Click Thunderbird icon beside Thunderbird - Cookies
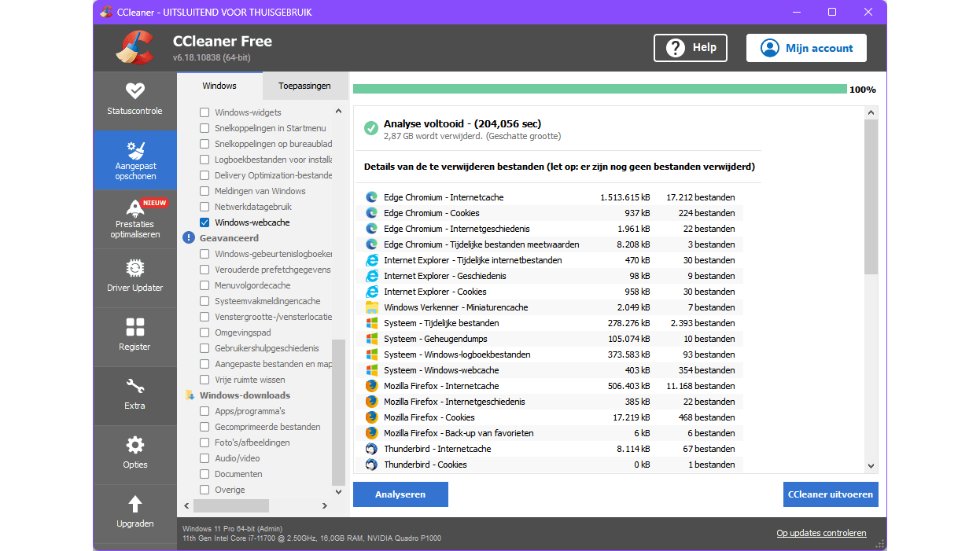Viewport: 980px width, 551px height. click(x=372, y=465)
